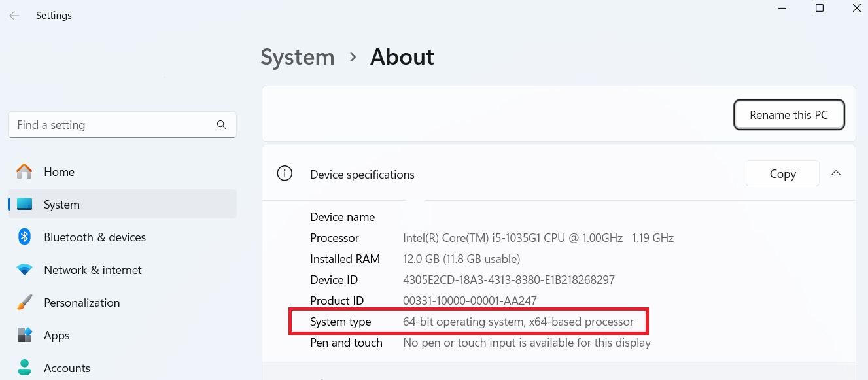The width and height of the screenshot is (868, 380).
Task: Collapse the Device specifications section chevron
Action: pos(835,173)
